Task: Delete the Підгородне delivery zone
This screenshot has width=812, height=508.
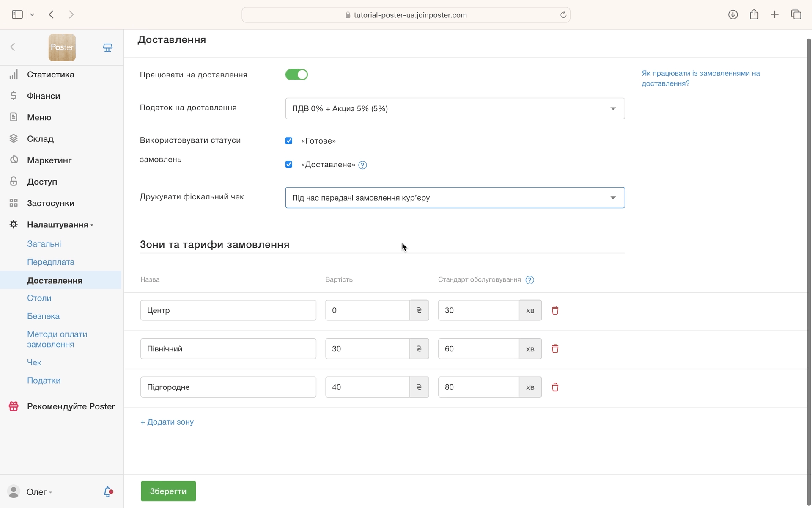Action: coord(555,387)
